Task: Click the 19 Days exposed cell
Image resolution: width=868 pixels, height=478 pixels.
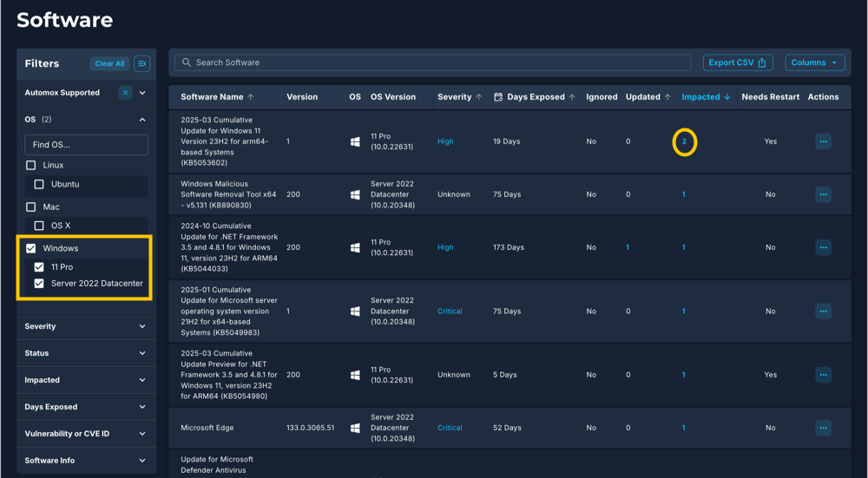Action: [x=507, y=141]
